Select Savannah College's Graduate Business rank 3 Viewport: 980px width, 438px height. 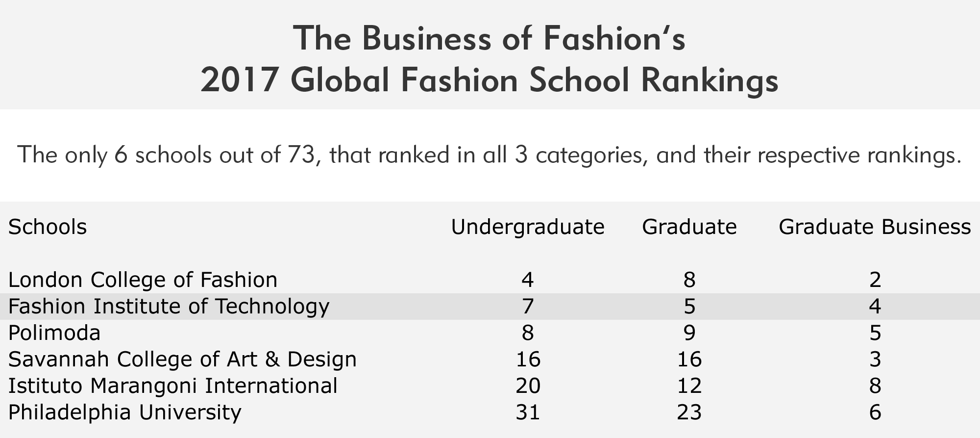point(875,360)
